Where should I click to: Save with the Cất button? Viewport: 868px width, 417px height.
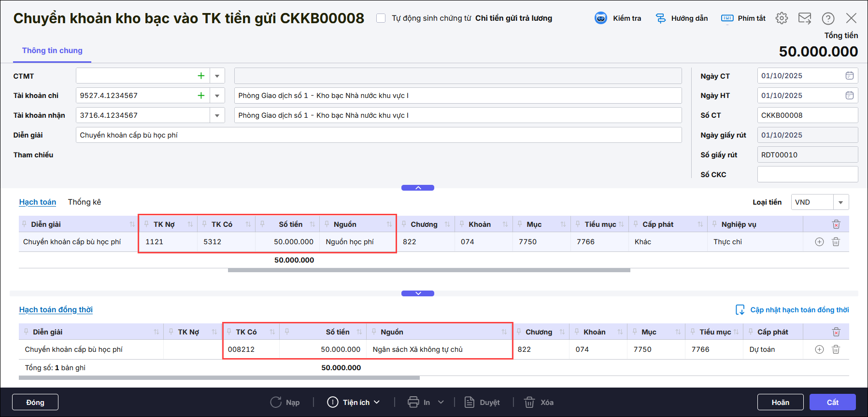[x=833, y=402]
